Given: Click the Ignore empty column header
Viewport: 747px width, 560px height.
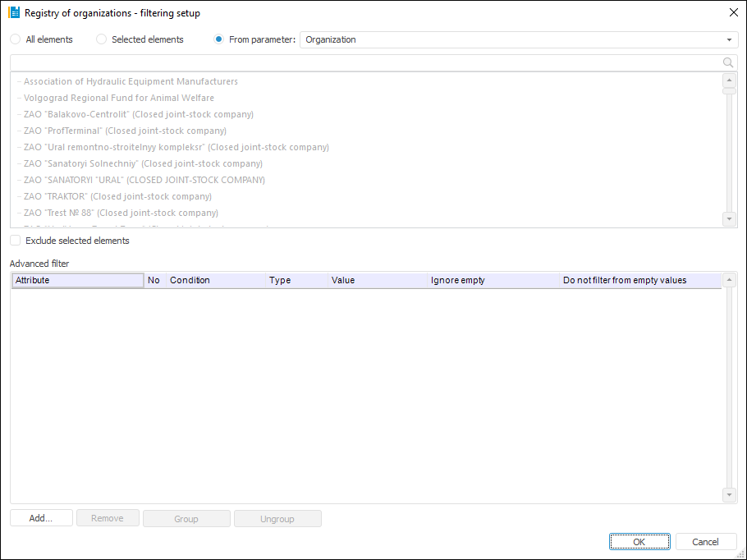Looking at the screenshot, I should [493, 280].
